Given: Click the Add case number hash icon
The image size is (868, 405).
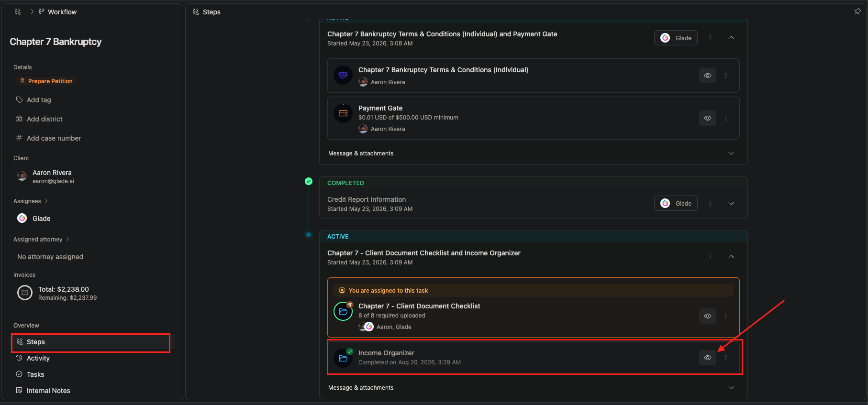Looking at the screenshot, I should click(20, 138).
